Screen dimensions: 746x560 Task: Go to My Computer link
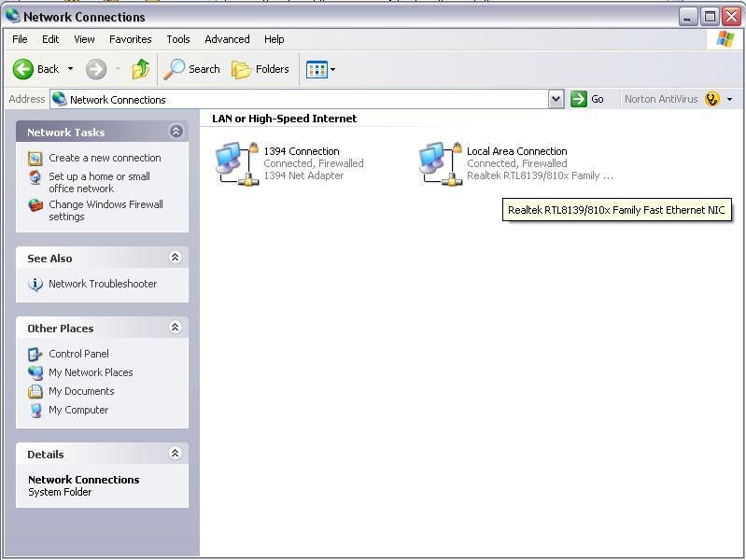pyautogui.click(x=78, y=410)
